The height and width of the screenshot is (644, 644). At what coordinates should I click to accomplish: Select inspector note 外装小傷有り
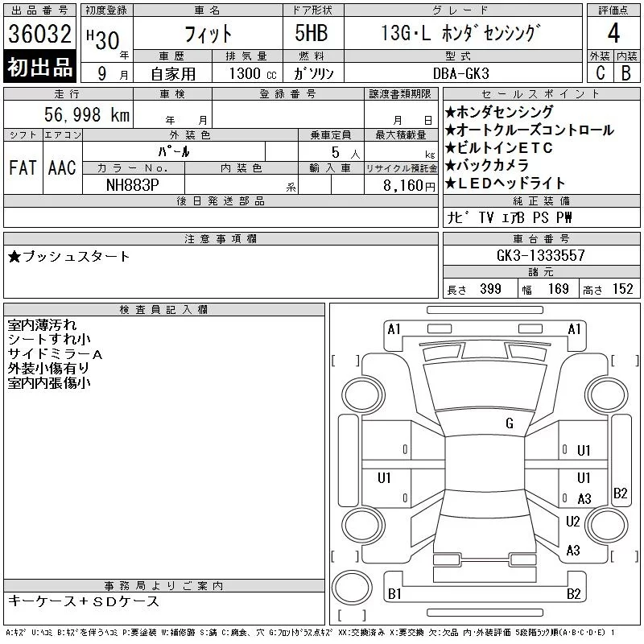pos(48,369)
